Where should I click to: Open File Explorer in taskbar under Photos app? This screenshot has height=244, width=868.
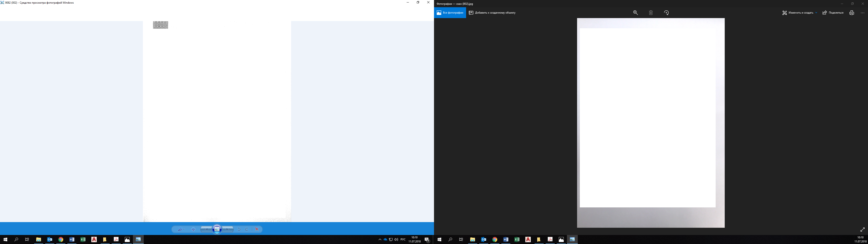click(472, 240)
